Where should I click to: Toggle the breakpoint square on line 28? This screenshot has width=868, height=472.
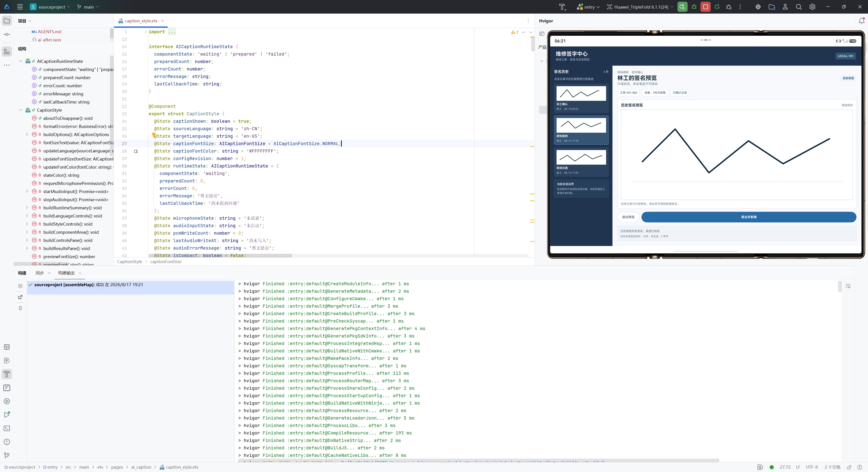pyautogui.click(x=136, y=151)
